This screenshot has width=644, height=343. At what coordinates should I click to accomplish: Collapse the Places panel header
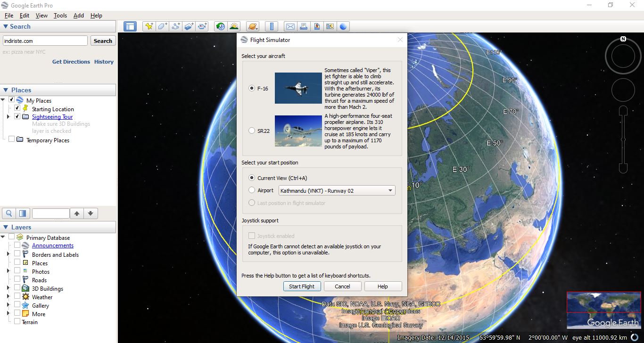pyautogui.click(x=58, y=90)
